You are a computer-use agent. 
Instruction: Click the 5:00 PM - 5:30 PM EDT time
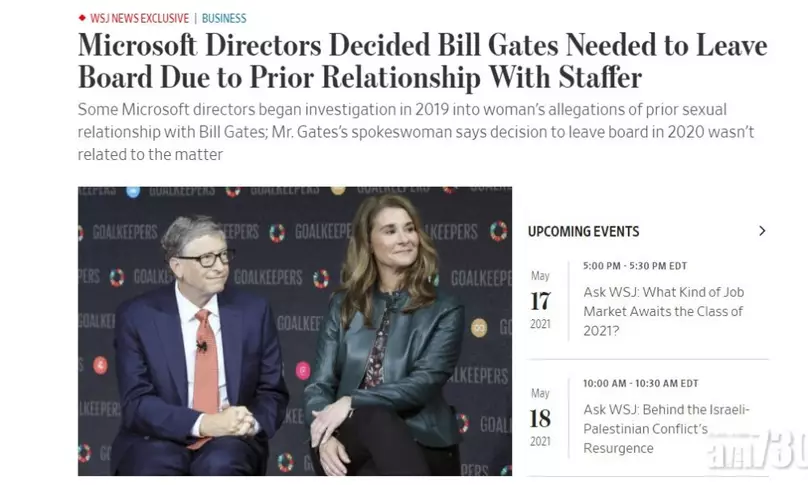(x=635, y=266)
